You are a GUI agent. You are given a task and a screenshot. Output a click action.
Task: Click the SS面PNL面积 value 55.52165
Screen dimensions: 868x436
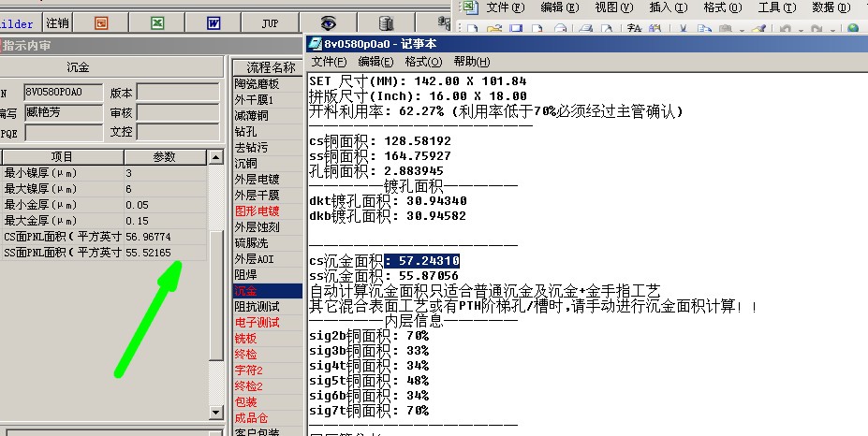165,253
